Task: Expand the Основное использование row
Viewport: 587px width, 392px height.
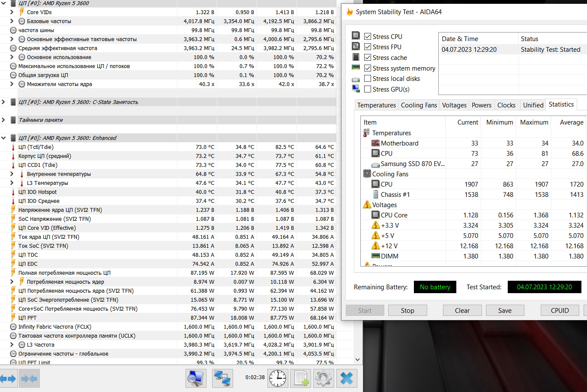Action: [12, 57]
